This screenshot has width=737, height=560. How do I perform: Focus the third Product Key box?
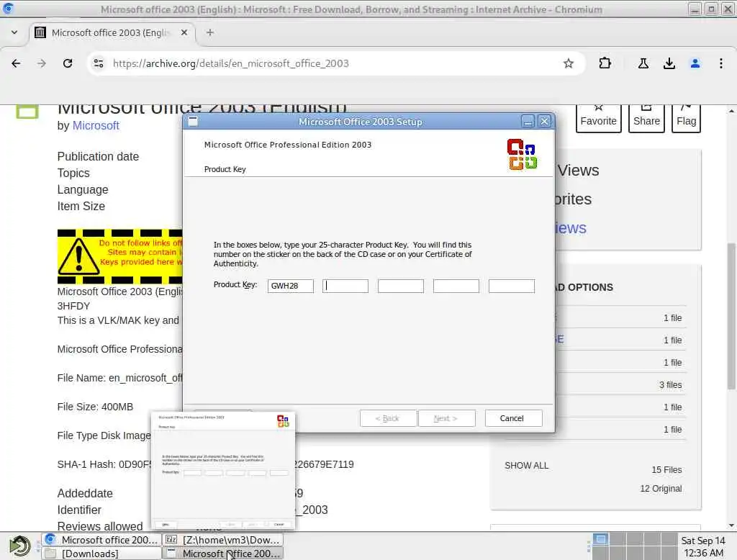[x=401, y=286]
